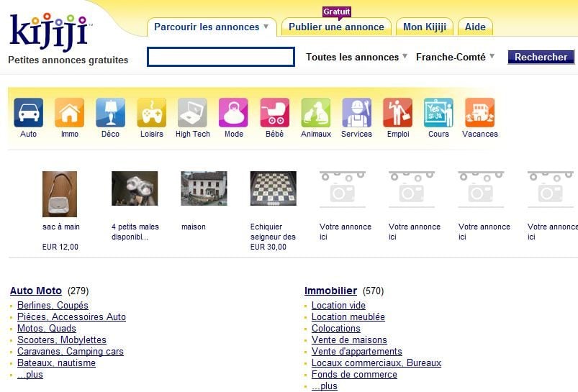The width and height of the screenshot is (578, 392).
Task: Show more under Auto Moto with ...plus
Action: click(x=30, y=374)
